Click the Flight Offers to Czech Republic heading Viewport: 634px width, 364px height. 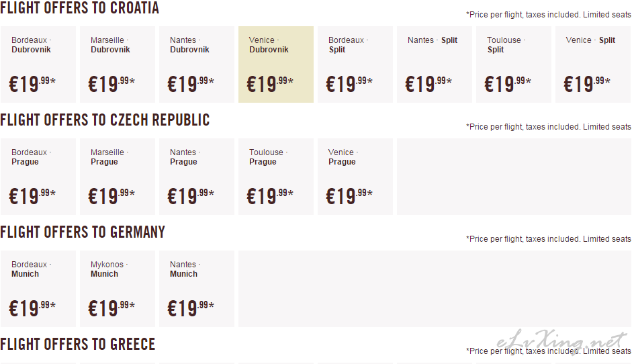click(105, 120)
